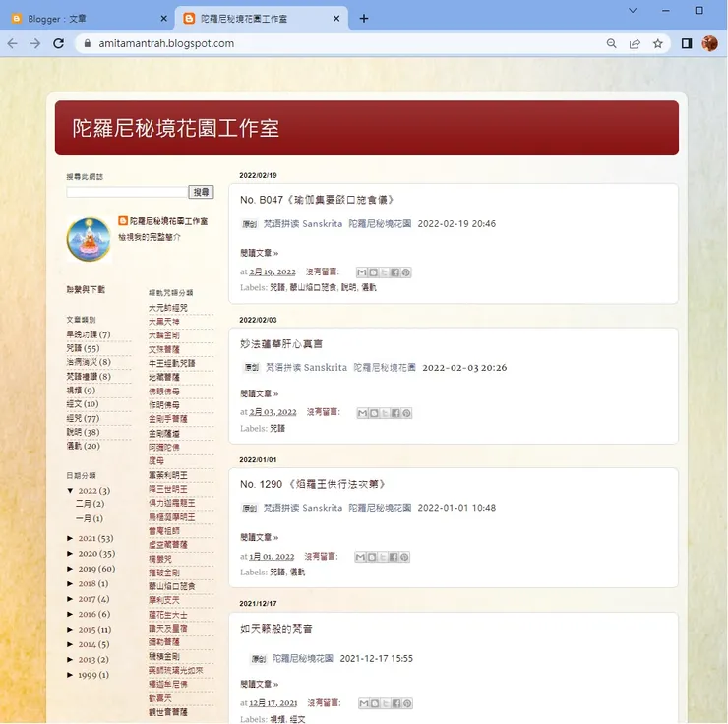Open the Chrome profile avatar
This screenshot has height=724, width=728.
(x=710, y=43)
